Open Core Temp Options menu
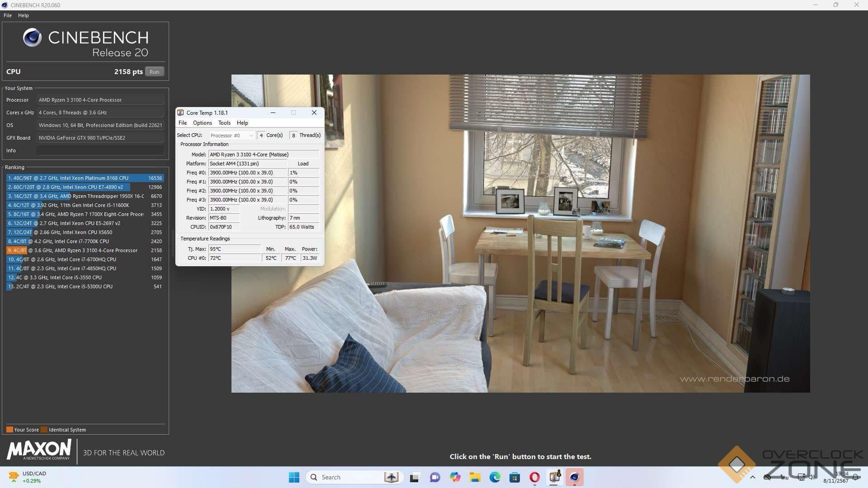The width and height of the screenshot is (868, 488). (x=202, y=123)
